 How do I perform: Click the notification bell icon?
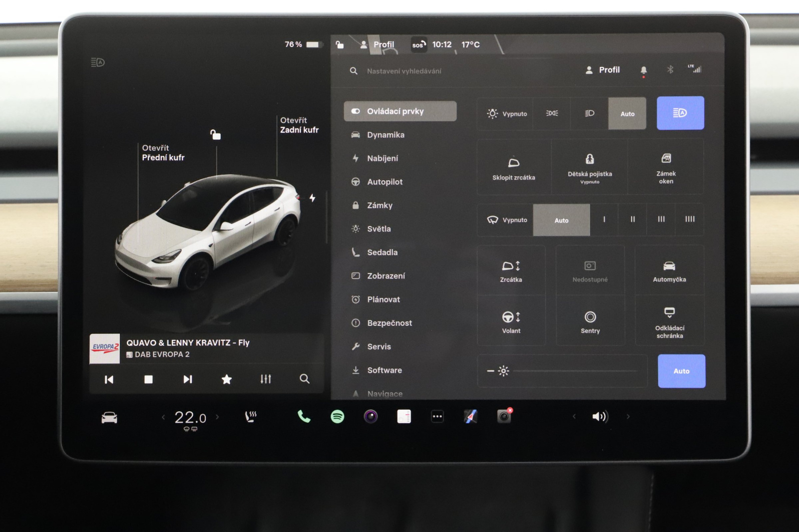pos(643,70)
